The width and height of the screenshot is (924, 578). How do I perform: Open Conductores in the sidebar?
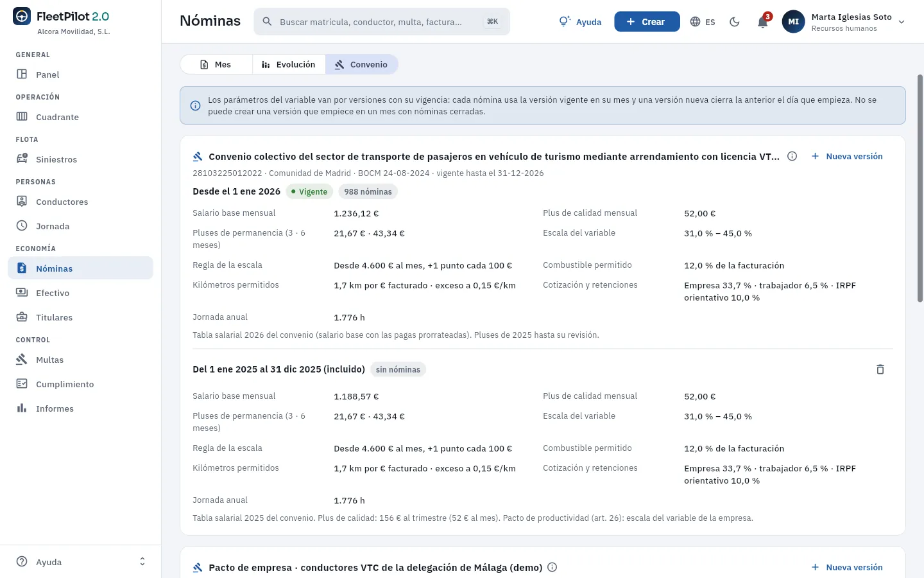pos(80,202)
